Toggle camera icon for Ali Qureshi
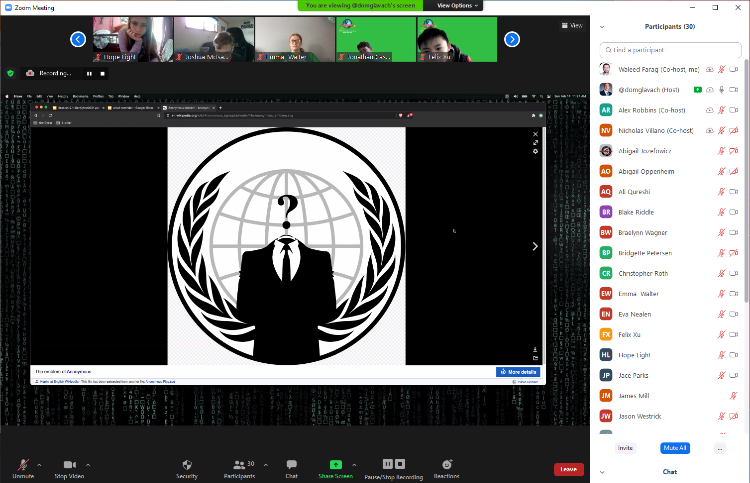The height and width of the screenshot is (483, 750). click(734, 192)
